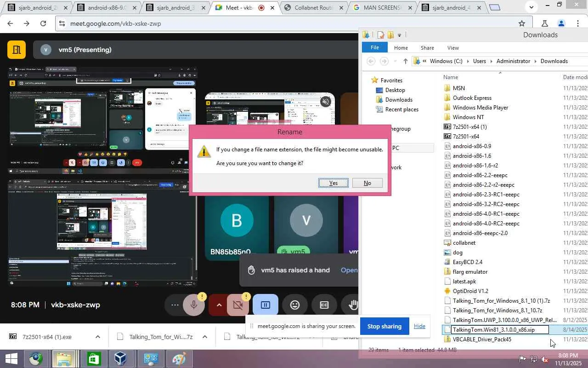Image resolution: width=588 pixels, height=368 pixels.
Task: Open the Share ribbon tab in Explorer
Action: point(427,48)
